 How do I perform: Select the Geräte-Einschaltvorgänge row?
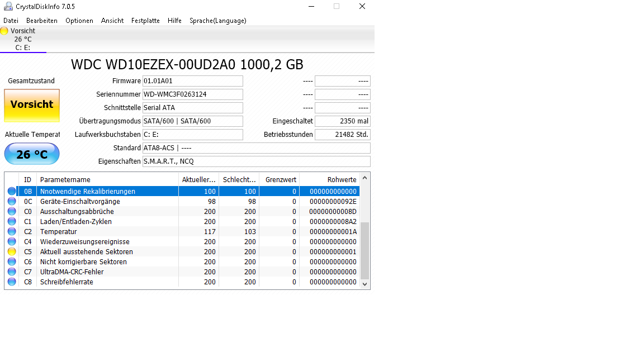[x=182, y=201]
